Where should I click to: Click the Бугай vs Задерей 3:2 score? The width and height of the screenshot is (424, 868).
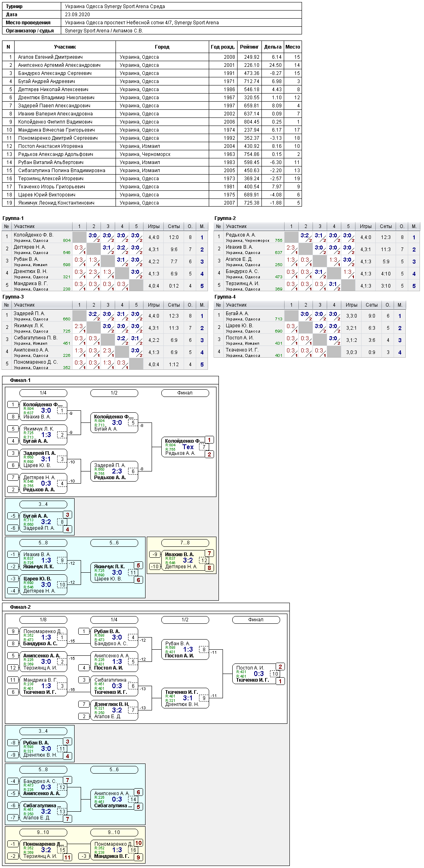point(46,522)
